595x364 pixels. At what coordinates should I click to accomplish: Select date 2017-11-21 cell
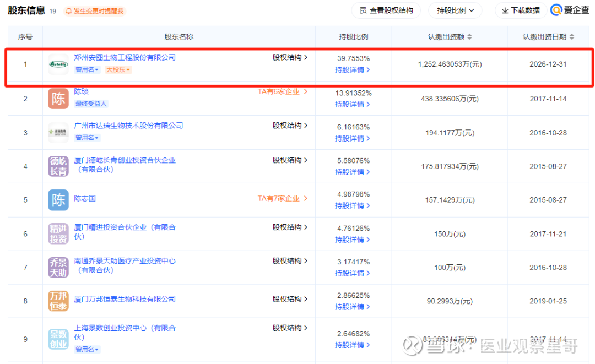[x=548, y=234]
